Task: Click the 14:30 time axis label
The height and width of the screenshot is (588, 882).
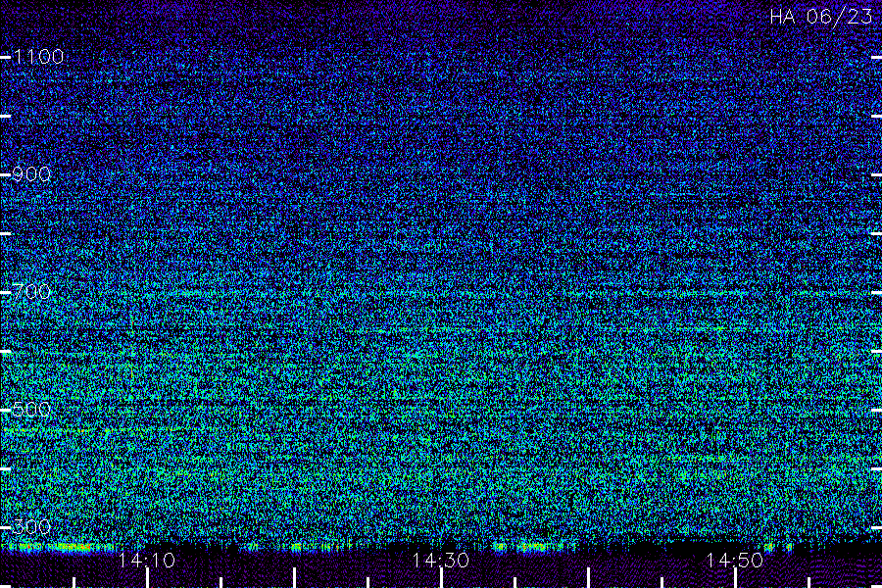Action: [440, 561]
